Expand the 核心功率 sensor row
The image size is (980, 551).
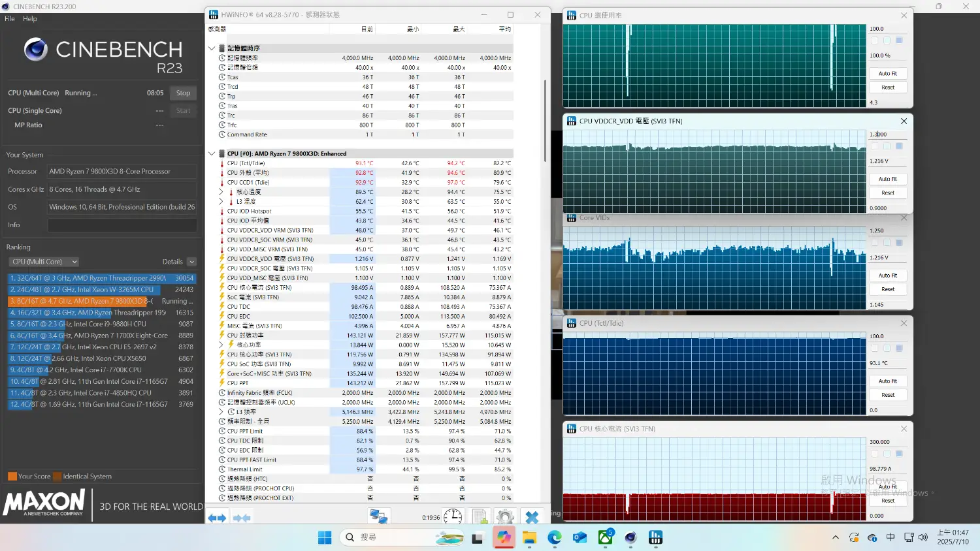tap(221, 345)
